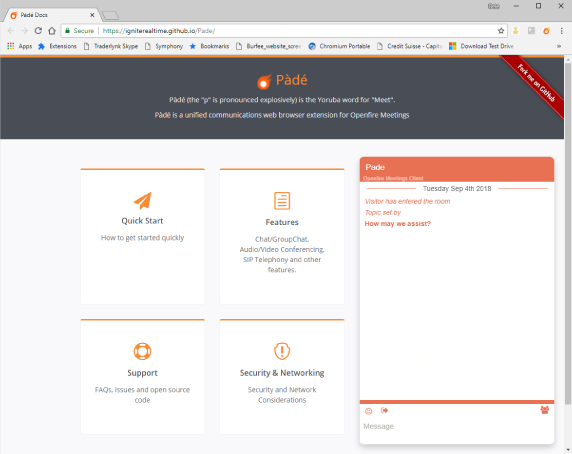Open a new browser tab
Screen dimensions: 572x454
(111, 15)
